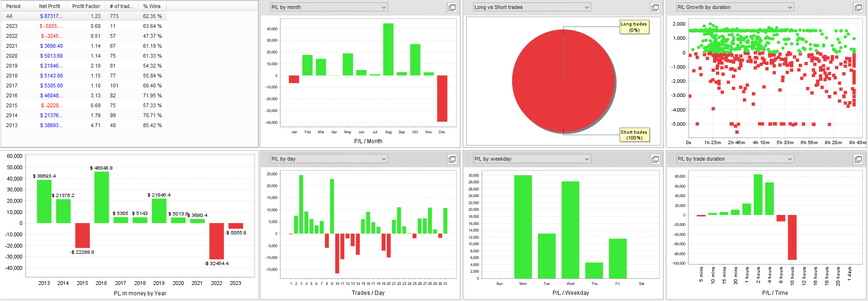Sort table by Profit Factor column header
Screen dimensions: 868x301
tap(86, 6)
